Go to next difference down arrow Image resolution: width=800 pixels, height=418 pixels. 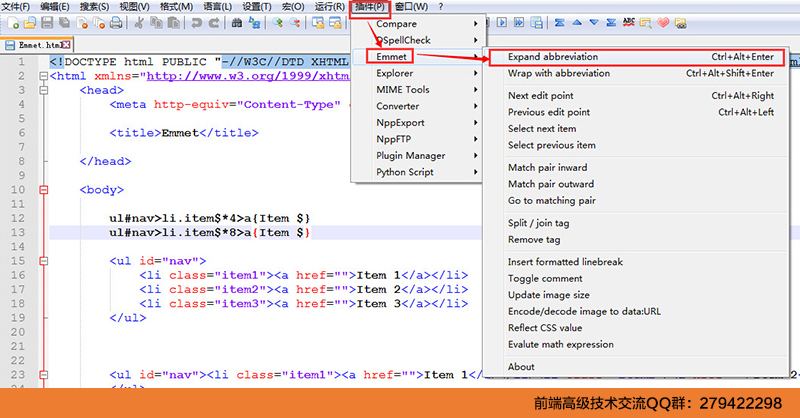594,22
